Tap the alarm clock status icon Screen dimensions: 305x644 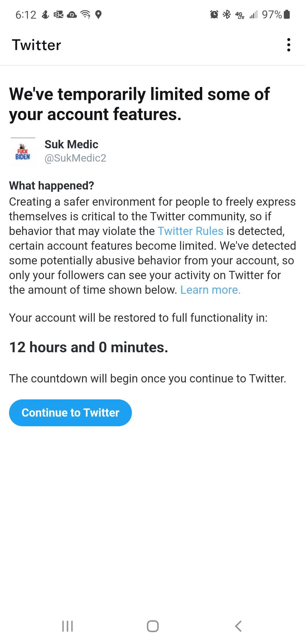click(214, 14)
